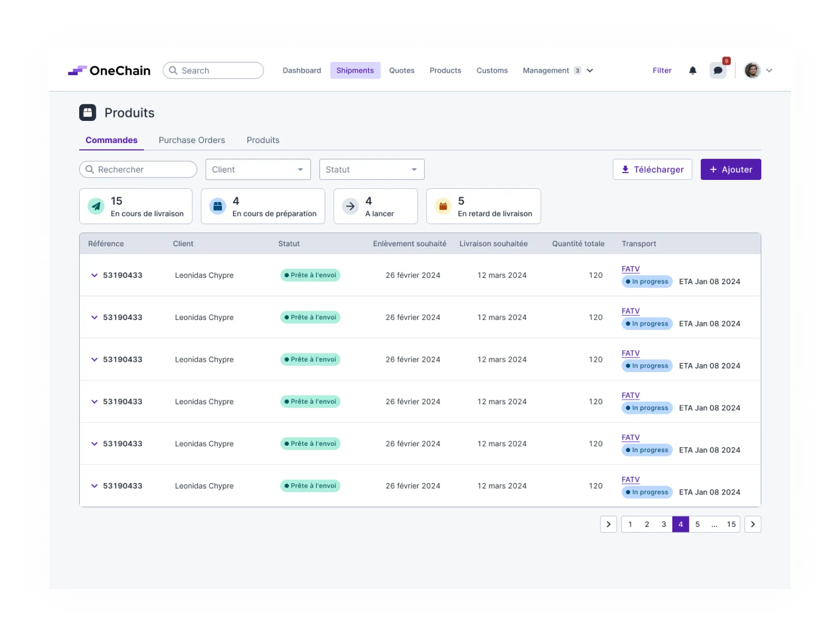This screenshot has width=840, height=638.
Task: Open the Statut filter dropdown
Action: pos(372,170)
